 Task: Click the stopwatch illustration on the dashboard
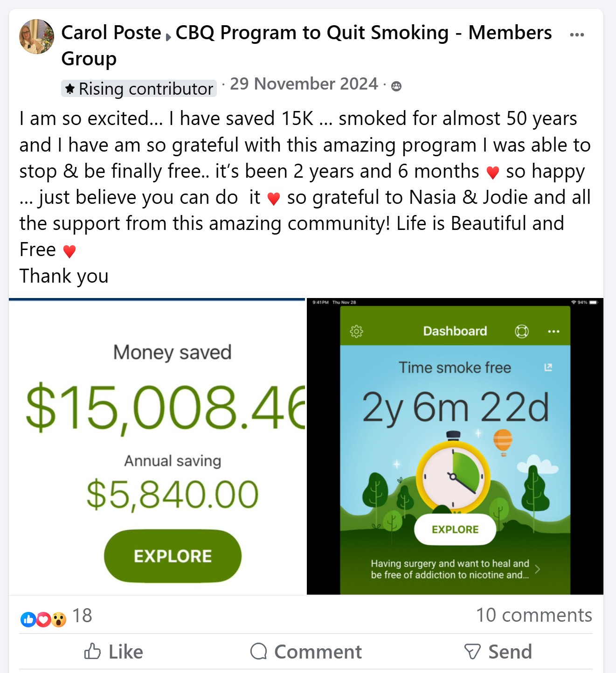pyautogui.click(x=453, y=476)
